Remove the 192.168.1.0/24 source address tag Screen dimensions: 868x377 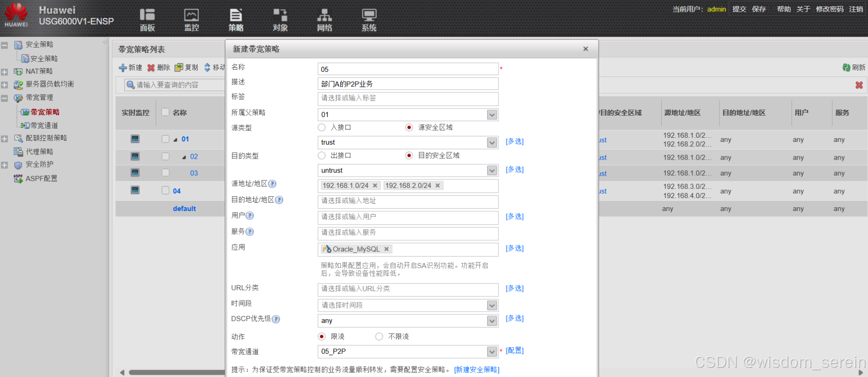pyautogui.click(x=375, y=185)
